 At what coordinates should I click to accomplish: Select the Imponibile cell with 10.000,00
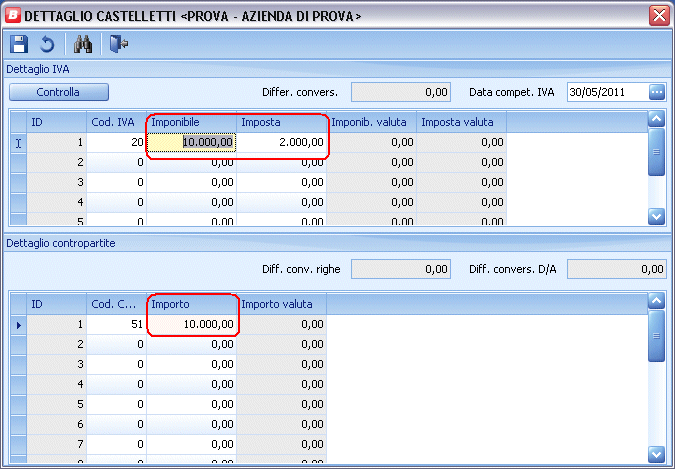click(x=192, y=143)
